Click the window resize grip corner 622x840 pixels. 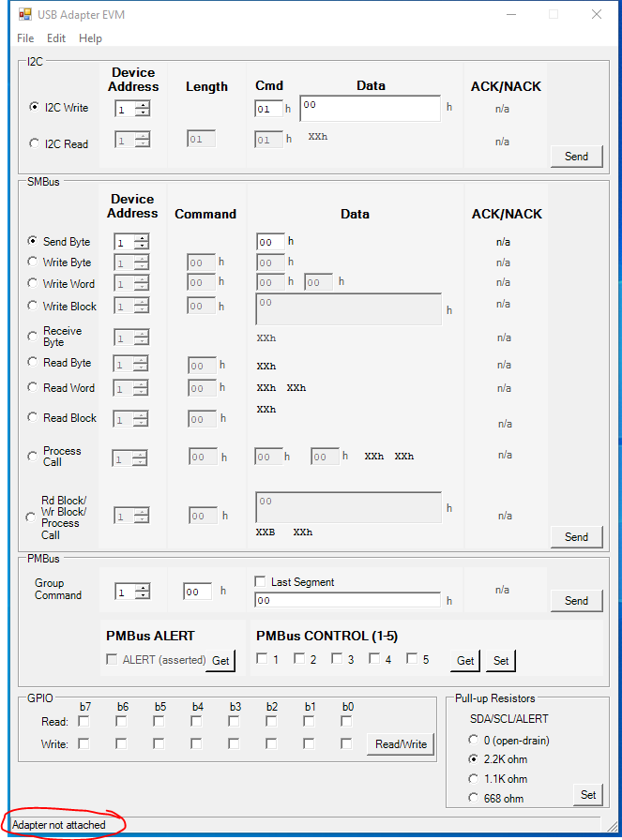(611, 825)
